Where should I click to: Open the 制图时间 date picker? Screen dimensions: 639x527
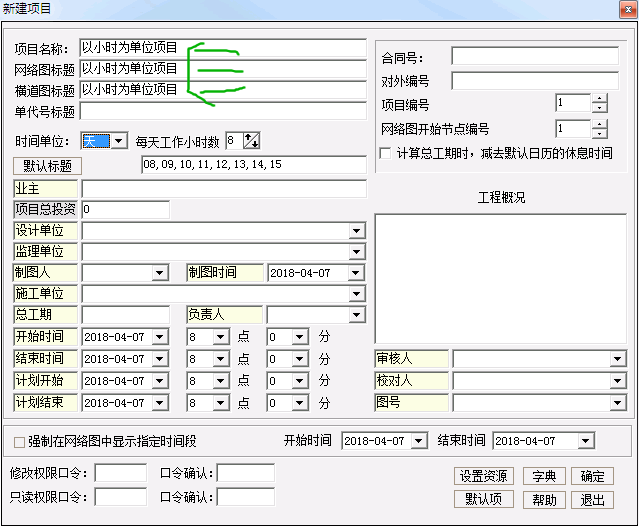click(356, 273)
